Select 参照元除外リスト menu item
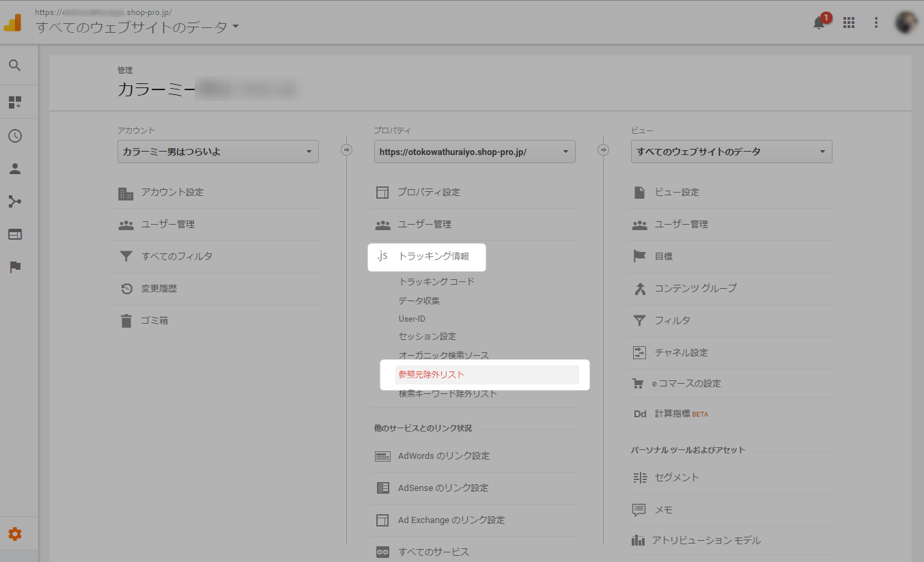Screen dimensions: 924x562 (432, 375)
